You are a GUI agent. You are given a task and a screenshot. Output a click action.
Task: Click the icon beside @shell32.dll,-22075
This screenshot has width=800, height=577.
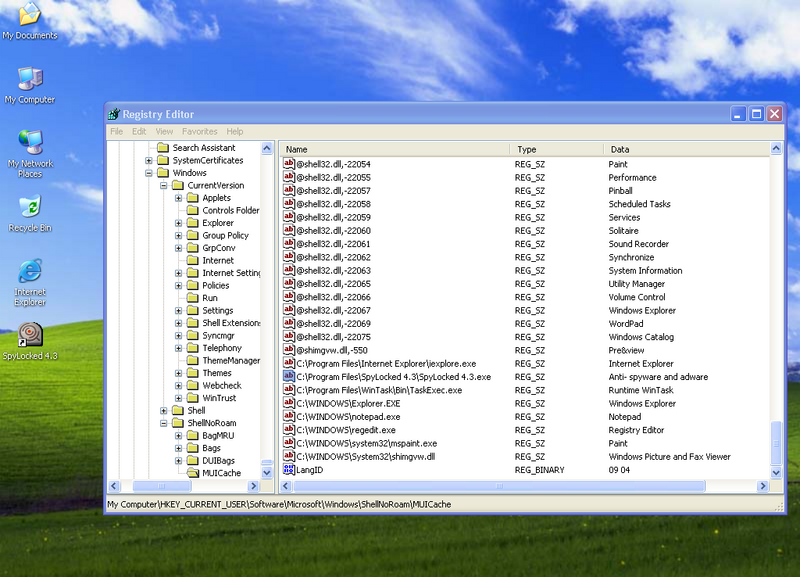(x=289, y=337)
